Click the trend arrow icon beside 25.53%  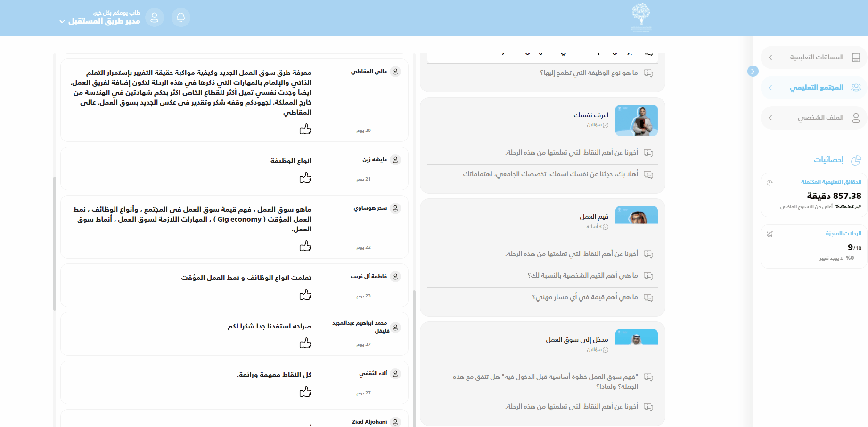pos(858,207)
